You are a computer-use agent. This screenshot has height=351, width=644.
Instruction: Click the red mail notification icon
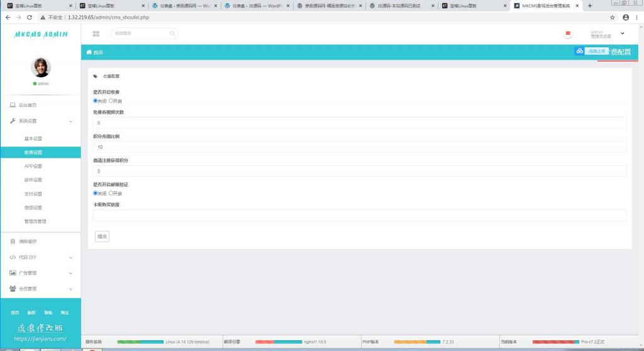click(568, 33)
